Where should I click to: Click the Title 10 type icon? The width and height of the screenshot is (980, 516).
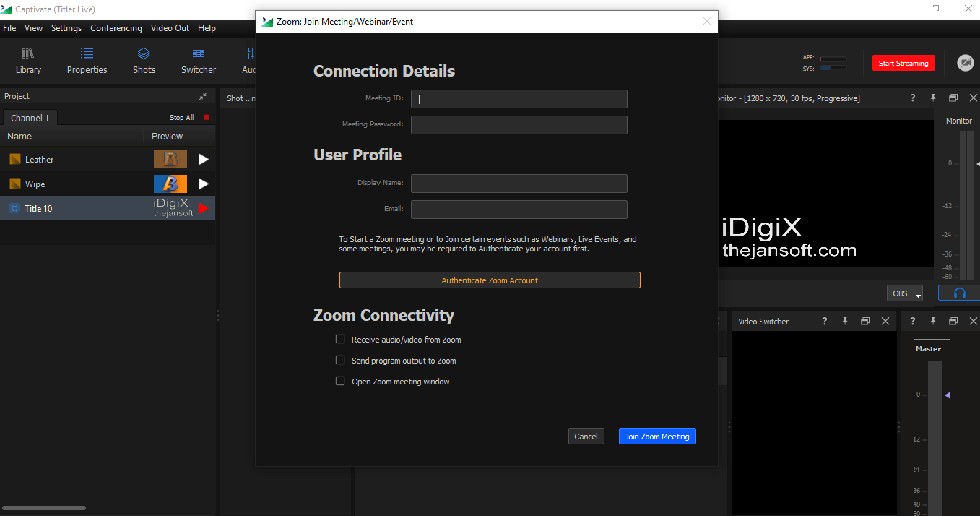tap(14, 209)
